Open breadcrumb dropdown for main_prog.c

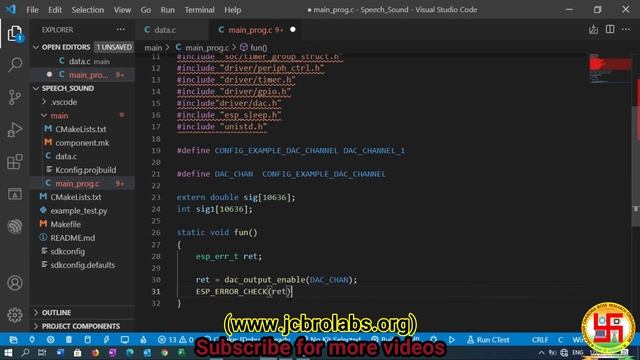click(202, 48)
